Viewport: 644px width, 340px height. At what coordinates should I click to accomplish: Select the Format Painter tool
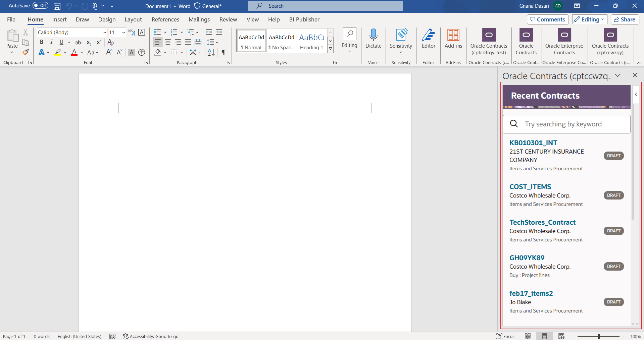tap(25, 52)
